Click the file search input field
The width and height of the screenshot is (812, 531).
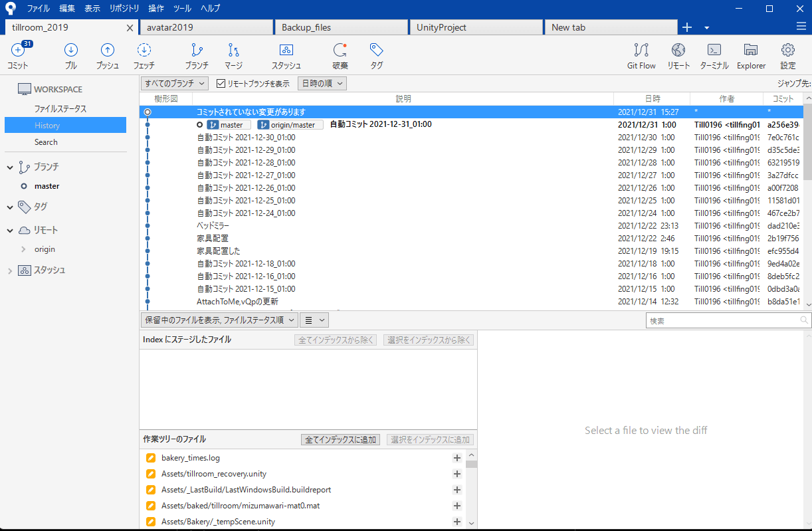723,320
